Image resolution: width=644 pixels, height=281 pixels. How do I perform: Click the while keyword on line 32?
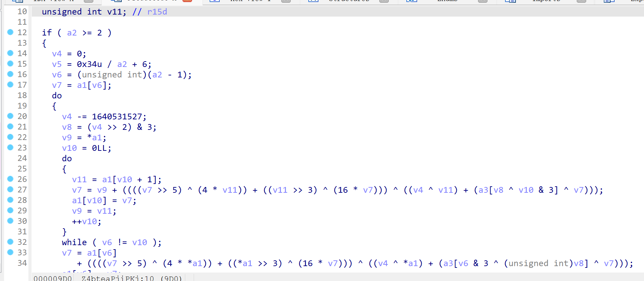(74, 242)
